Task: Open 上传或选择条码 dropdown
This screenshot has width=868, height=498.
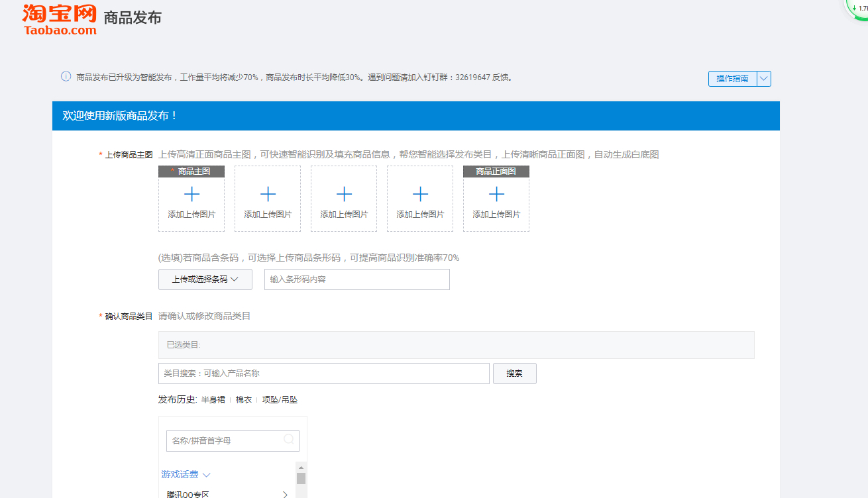Action: click(205, 279)
